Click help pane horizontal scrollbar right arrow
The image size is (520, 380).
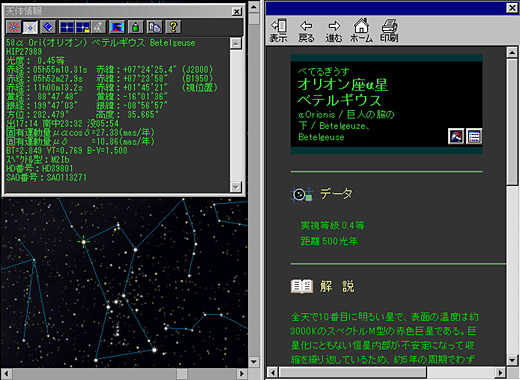pos(500,372)
